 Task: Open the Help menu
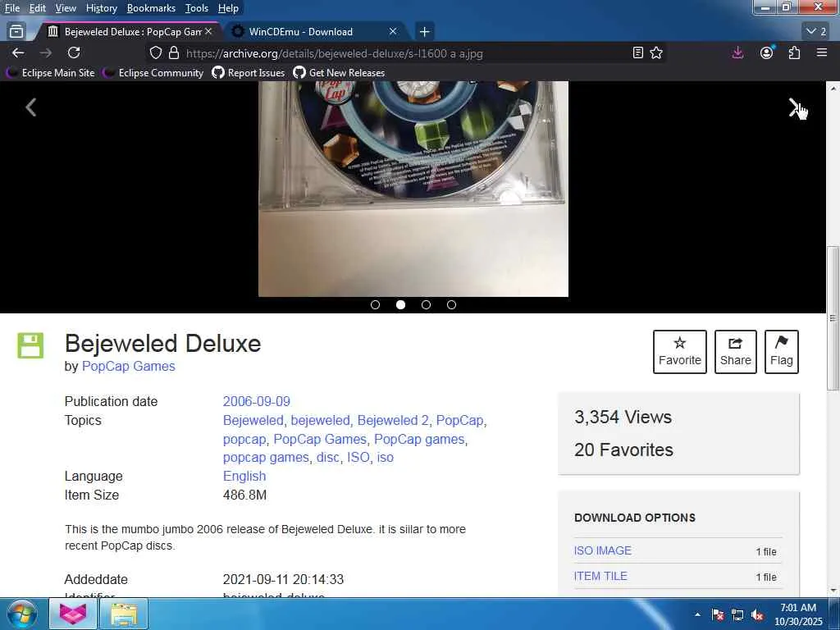[228, 8]
